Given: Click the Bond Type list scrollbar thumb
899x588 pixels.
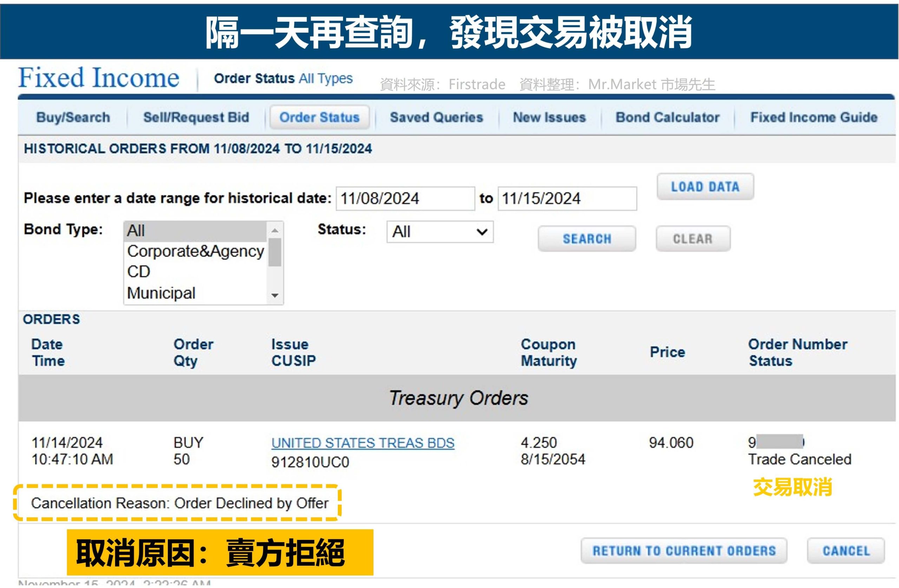Looking at the screenshot, I should click(x=275, y=252).
